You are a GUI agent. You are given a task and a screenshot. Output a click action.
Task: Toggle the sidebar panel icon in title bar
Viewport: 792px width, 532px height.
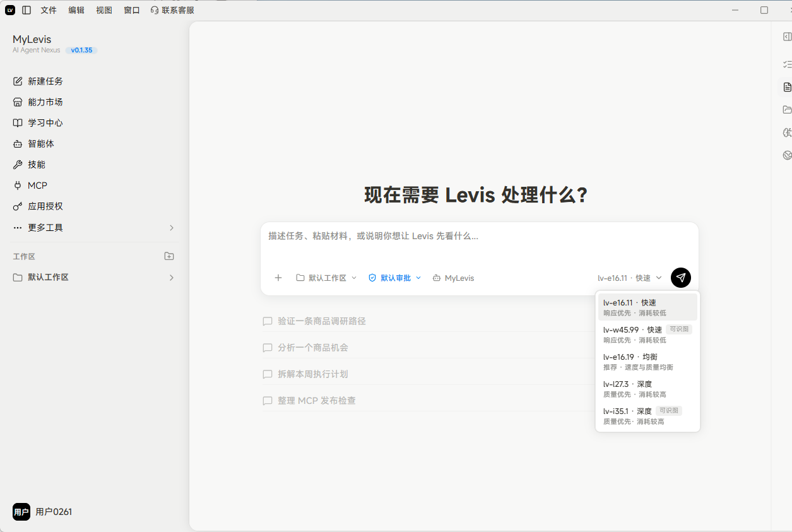tap(27, 10)
